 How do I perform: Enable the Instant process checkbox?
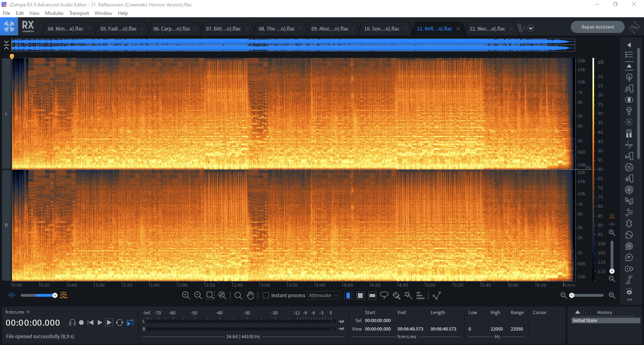pyautogui.click(x=266, y=296)
